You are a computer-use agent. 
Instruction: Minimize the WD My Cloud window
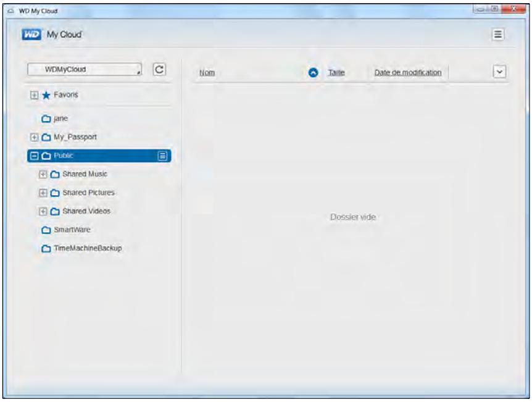click(x=480, y=9)
